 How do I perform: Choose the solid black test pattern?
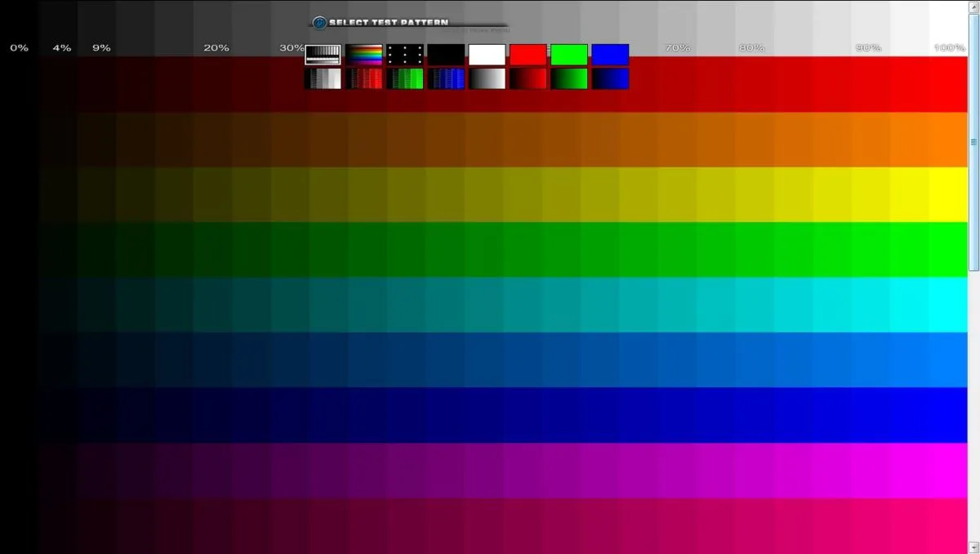point(446,55)
